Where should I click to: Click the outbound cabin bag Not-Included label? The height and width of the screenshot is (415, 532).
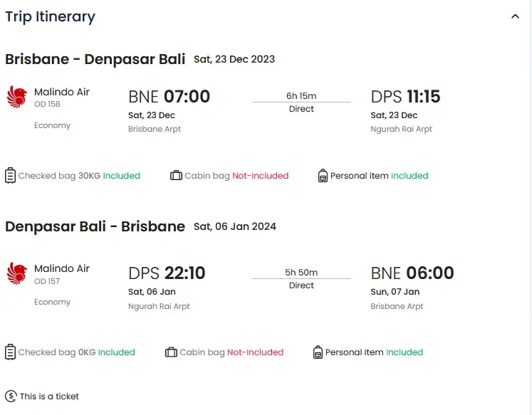(x=260, y=176)
